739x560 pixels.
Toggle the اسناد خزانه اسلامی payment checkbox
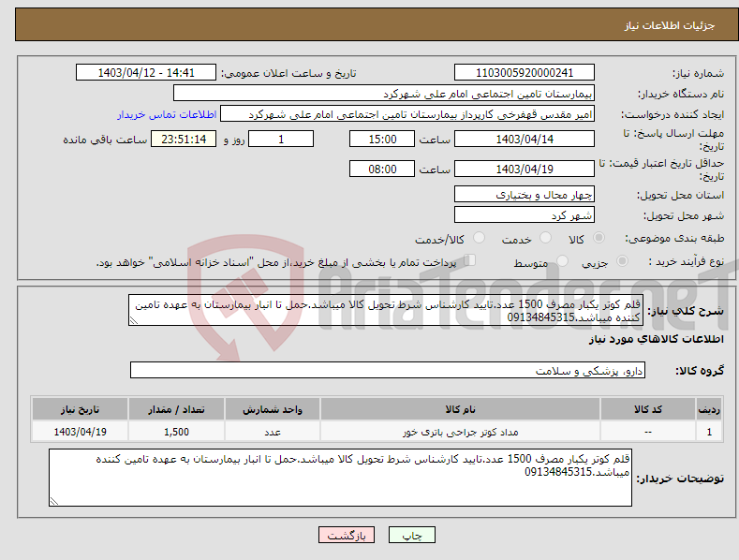click(x=469, y=259)
